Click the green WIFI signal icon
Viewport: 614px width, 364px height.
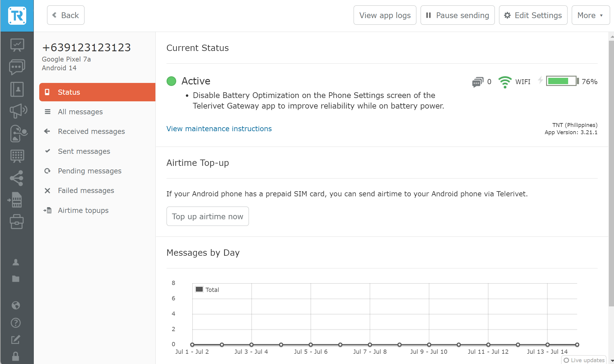click(x=505, y=82)
